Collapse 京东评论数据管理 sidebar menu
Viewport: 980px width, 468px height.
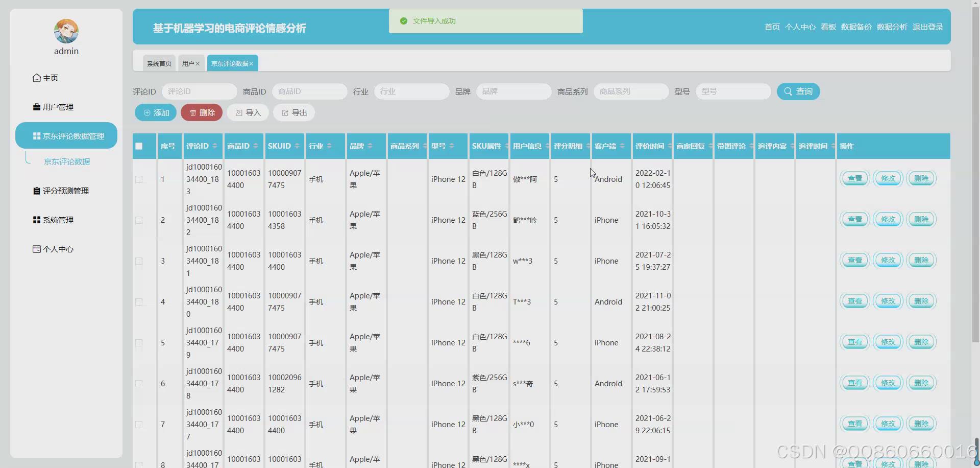pos(66,136)
